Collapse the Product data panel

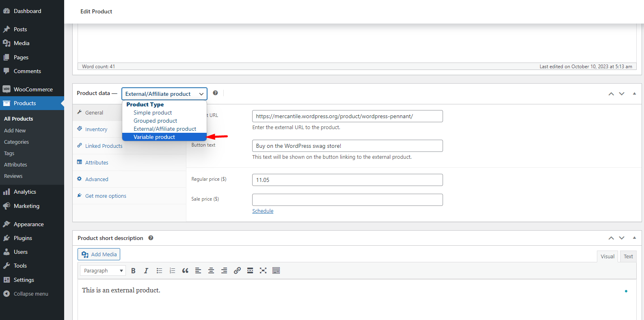[634, 94]
